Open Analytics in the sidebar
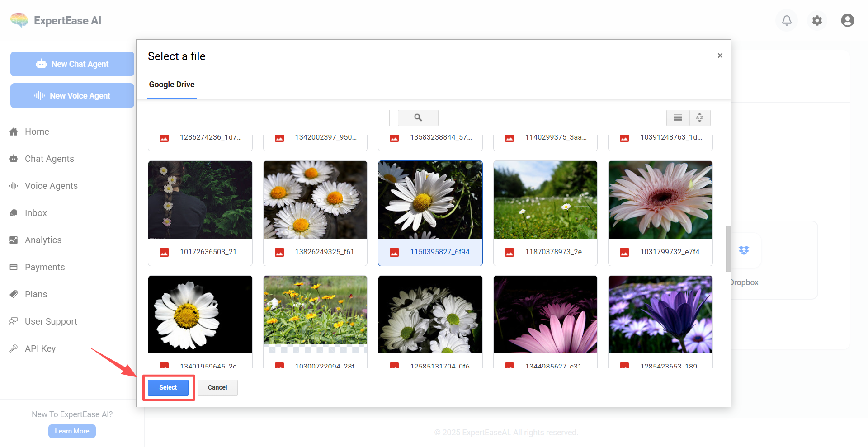Screen dimensions: 868x447 pos(43,240)
